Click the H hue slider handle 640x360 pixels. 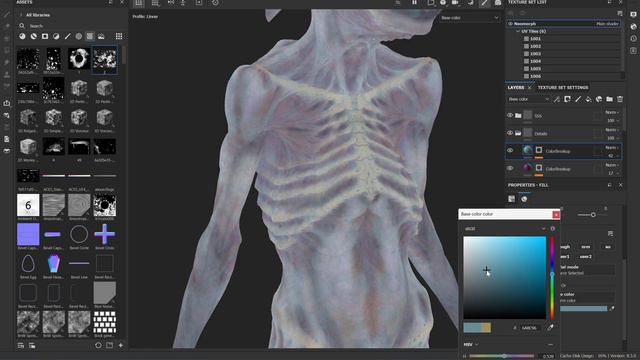tap(504, 356)
